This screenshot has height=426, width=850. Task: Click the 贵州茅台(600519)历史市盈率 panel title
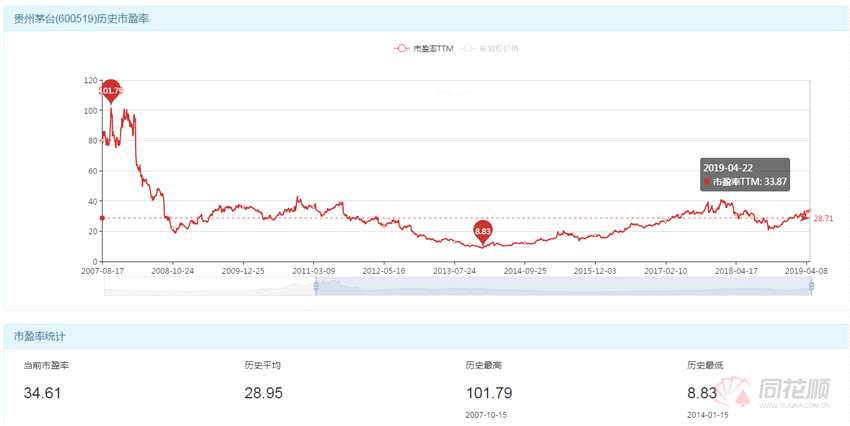pyautogui.click(x=81, y=19)
